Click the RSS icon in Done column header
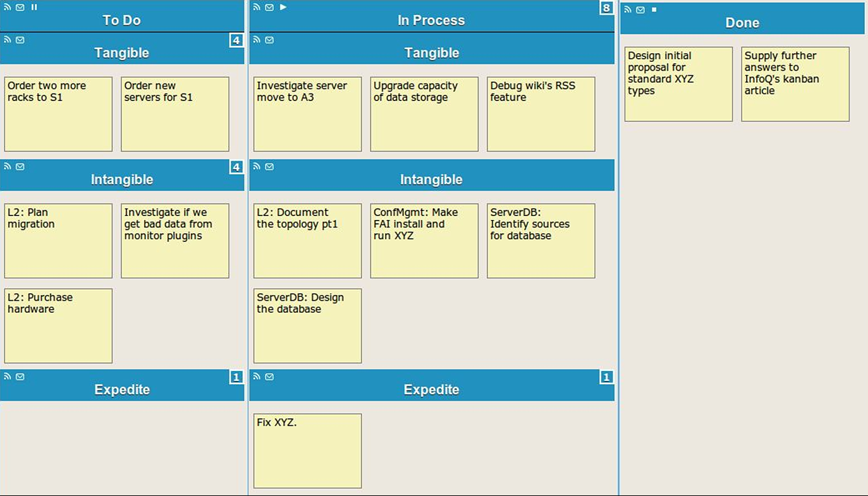This screenshot has height=496, width=868. (628, 9)
